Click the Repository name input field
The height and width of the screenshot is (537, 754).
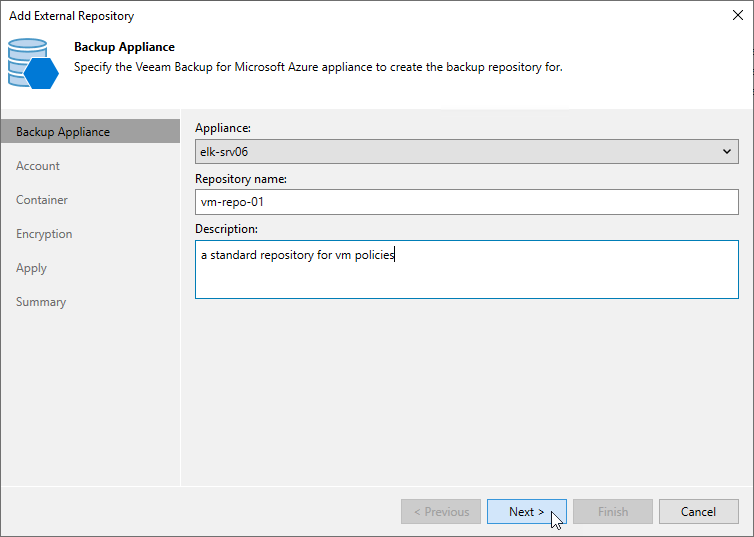[466, 202]
